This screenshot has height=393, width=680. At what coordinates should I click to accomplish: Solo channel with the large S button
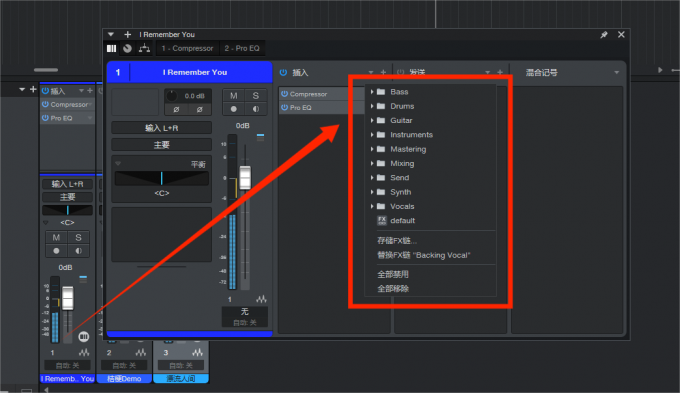[x=256, y=96]
